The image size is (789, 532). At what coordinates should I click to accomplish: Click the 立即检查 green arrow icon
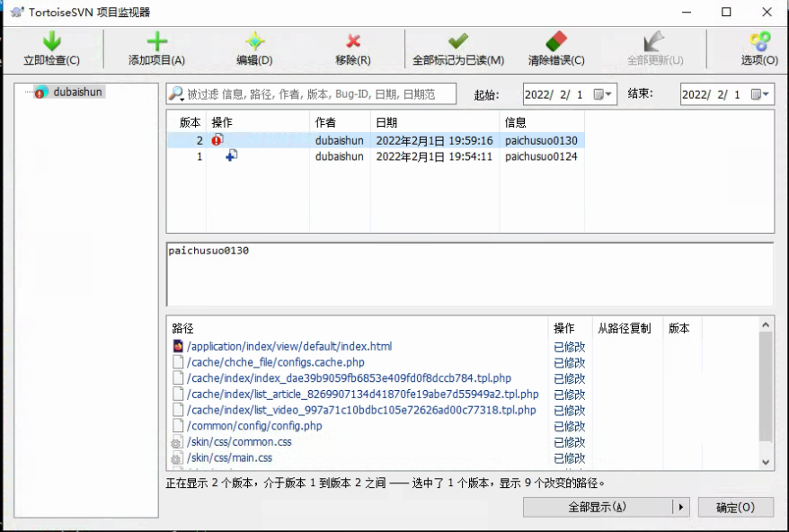[x=51, y=41]
